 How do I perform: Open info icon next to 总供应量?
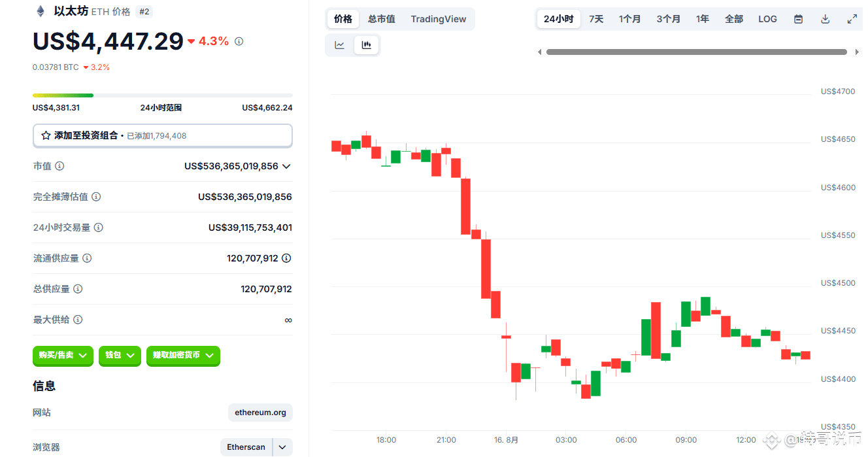[x=78, y=289]
